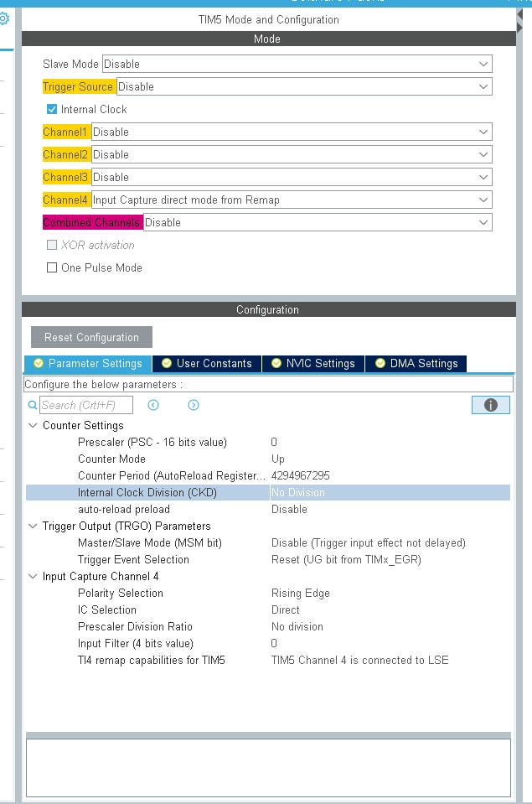Screen dimensions: 532x804
Task: Collapse the Counter Settings group
Action: tap(33, 426)
